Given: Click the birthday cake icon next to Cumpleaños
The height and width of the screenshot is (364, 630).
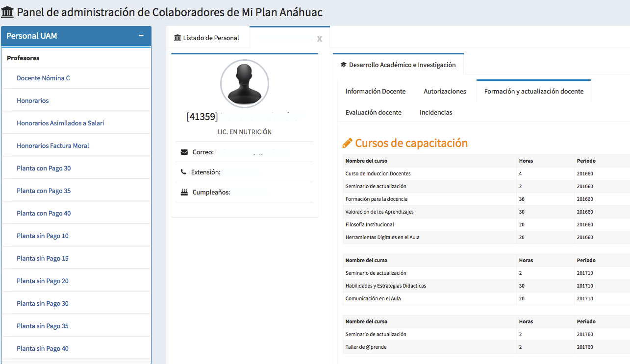Looking at the screenshot, I should [184, 193].
